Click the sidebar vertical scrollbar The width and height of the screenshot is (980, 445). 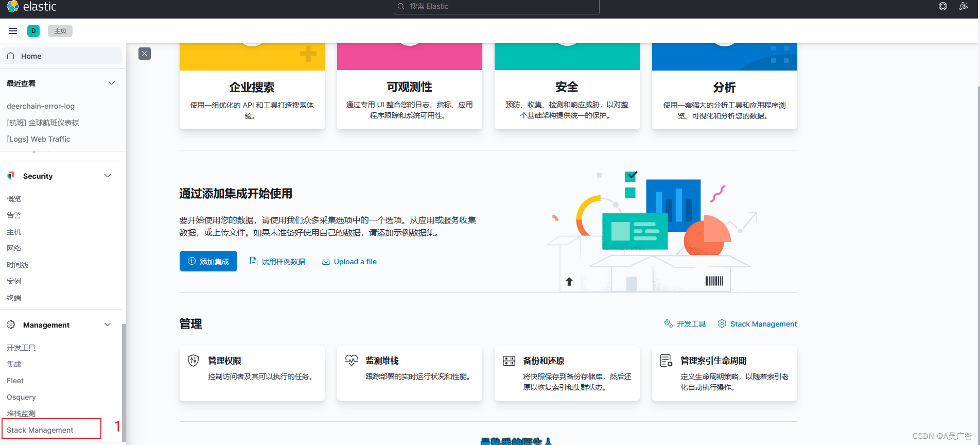coord(124,383)
